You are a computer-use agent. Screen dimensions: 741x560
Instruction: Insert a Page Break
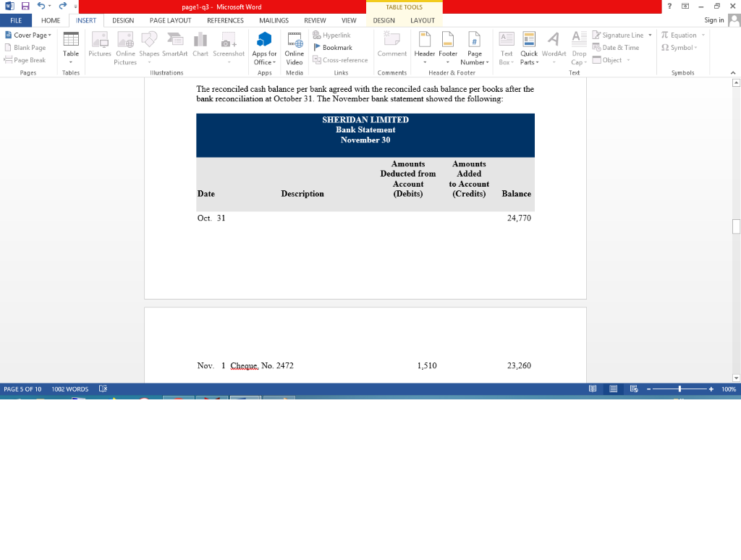[26, 60]
